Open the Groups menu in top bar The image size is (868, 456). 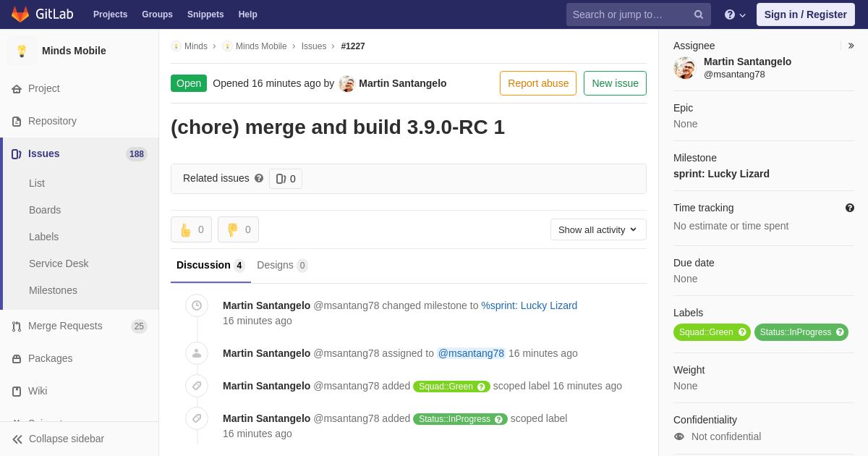[x=157, y=14]
